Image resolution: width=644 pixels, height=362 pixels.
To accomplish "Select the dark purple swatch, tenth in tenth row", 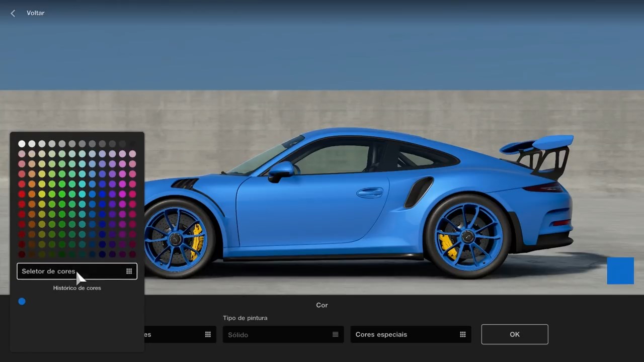I will pos(112,234).
